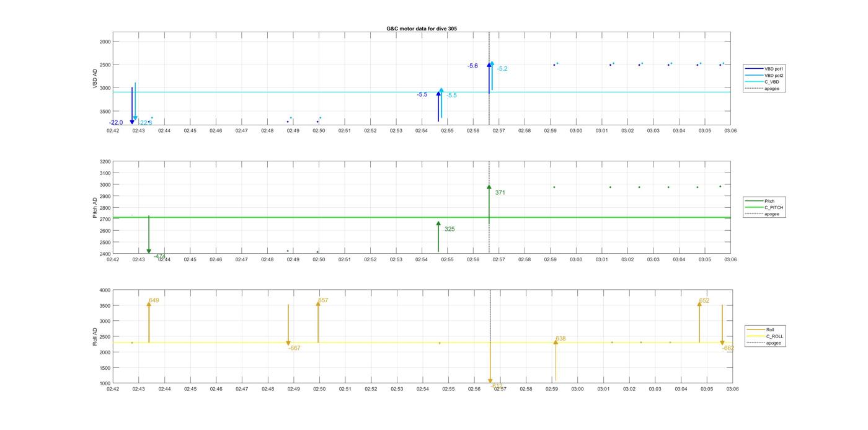Click the roll arrow labeled 652
Image resolution: width=868 pixels, height=430 pixels.
point(699,322)
